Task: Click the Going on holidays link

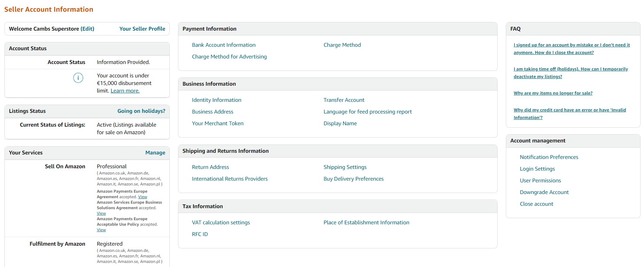Action: click(x=141, y=111)
